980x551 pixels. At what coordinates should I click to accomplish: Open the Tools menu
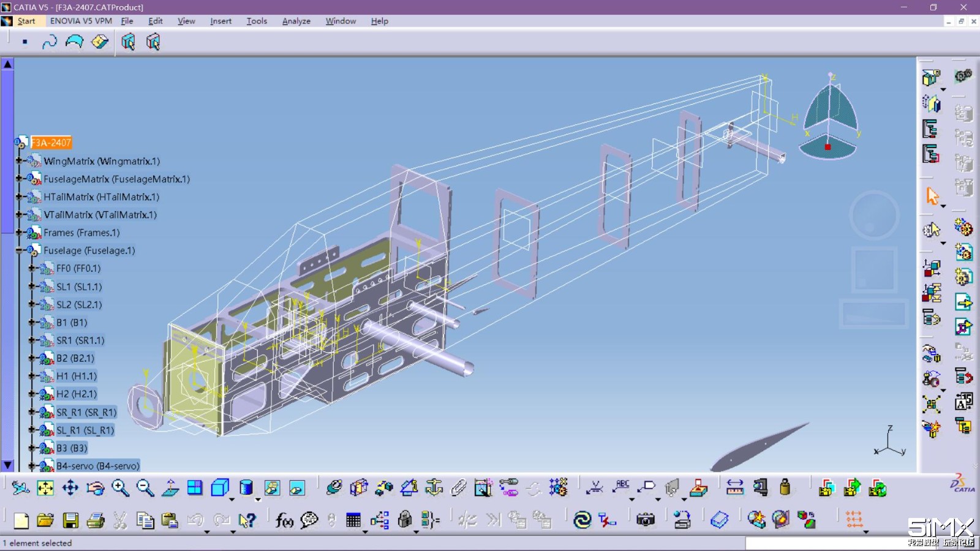point(257,21)
